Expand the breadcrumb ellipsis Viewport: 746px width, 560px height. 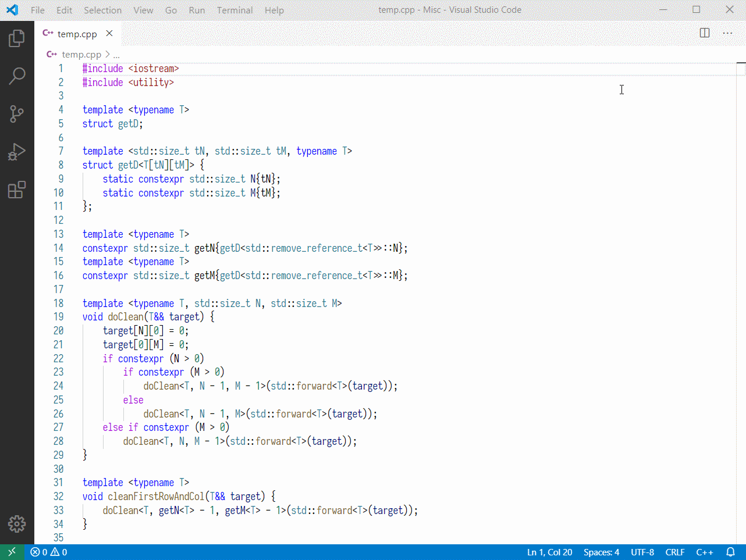tap(118, 54)
